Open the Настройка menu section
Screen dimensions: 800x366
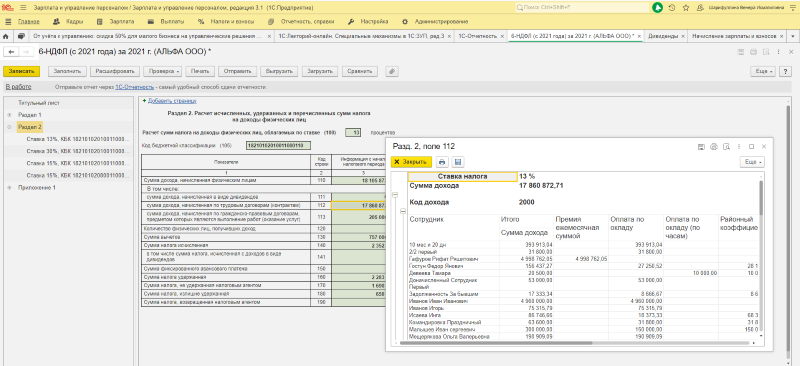tap(368, 22)
